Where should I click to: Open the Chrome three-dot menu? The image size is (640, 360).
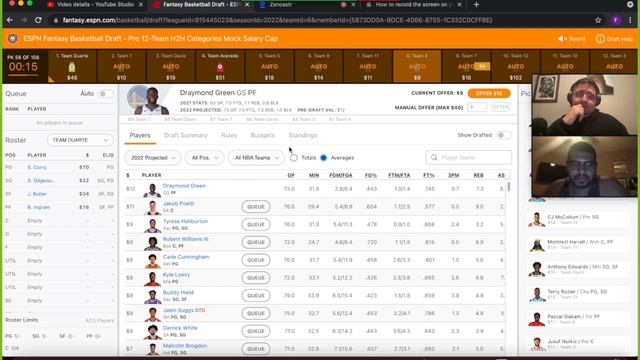(x=630, y=20)
